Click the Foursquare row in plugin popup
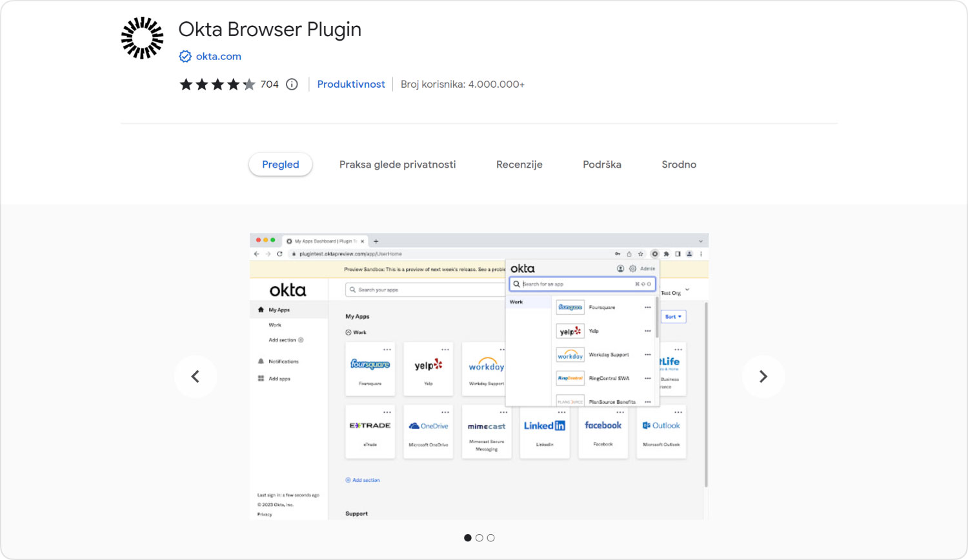Screen dimensions: 968x560 pyautogui.click(x=604, y=307)
